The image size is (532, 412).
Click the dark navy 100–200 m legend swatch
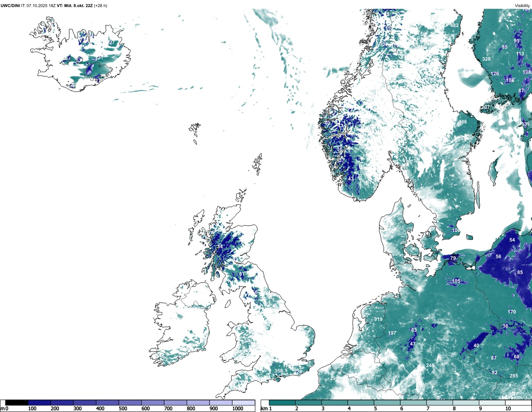tap(39, 402)
